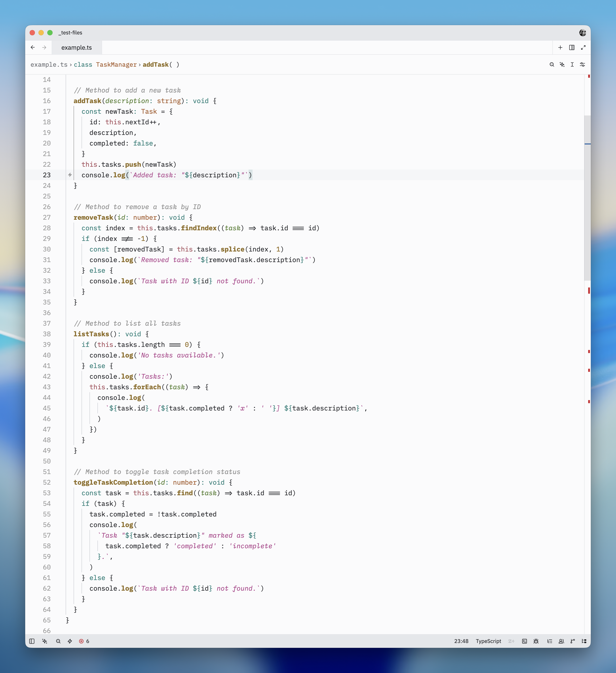616x673 pixels.
Task: Open editor settings sliders icon
Action: coord(582,64)
